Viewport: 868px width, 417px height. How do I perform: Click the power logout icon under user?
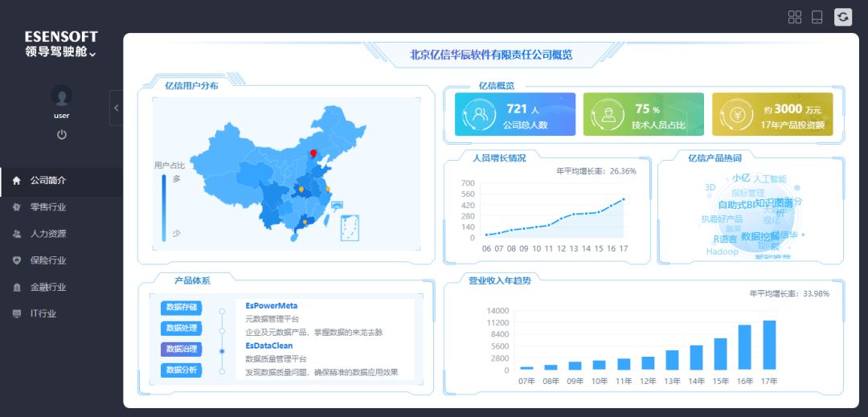(62, 134)
